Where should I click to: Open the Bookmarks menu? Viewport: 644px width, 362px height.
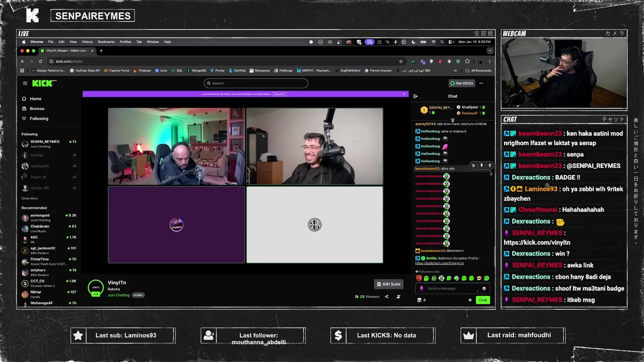coord(106,42)
